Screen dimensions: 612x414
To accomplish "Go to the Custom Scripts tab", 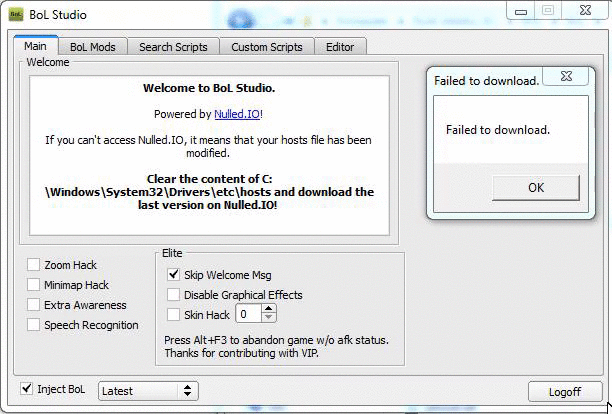I will coord(267,47).
